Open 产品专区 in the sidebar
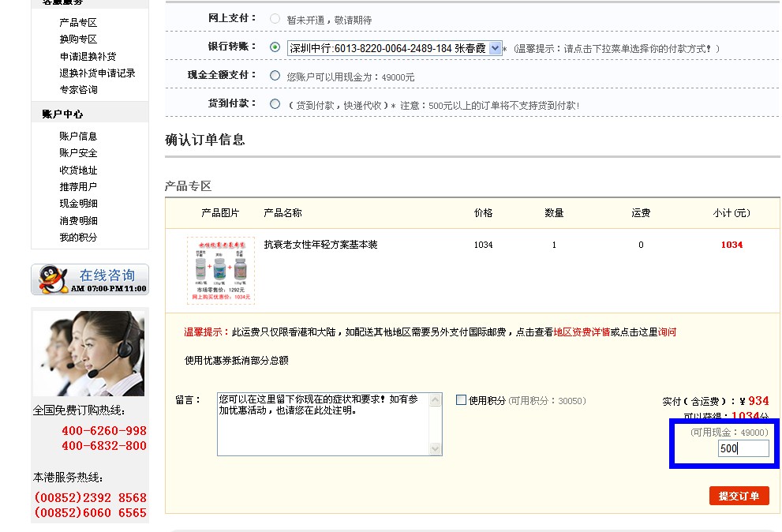The width and height of the screenshot is (782, 532). (78, 22)
